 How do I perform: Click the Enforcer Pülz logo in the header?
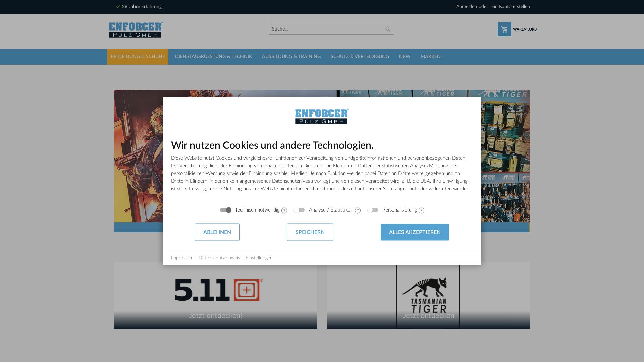[135, 30]
